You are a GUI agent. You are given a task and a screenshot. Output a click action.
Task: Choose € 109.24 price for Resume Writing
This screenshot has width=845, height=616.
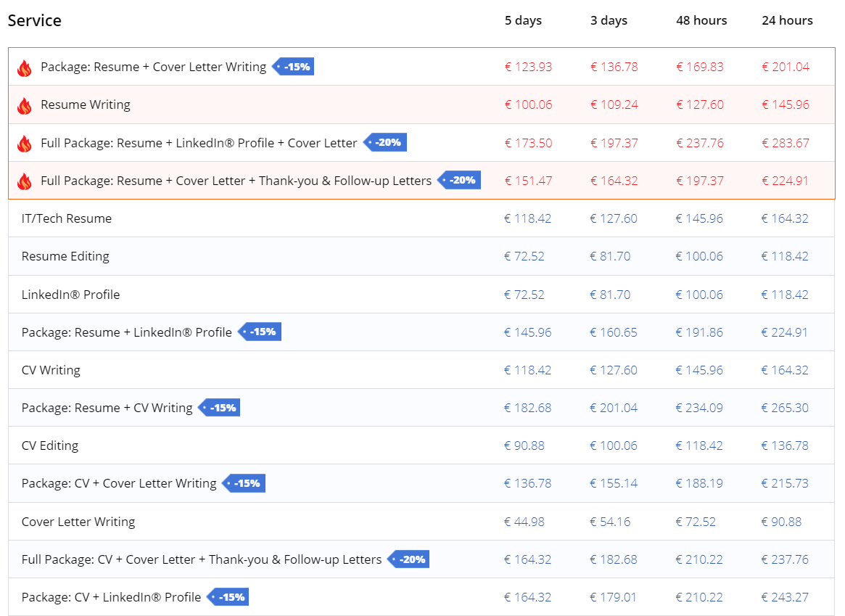[x=614, y=104]
